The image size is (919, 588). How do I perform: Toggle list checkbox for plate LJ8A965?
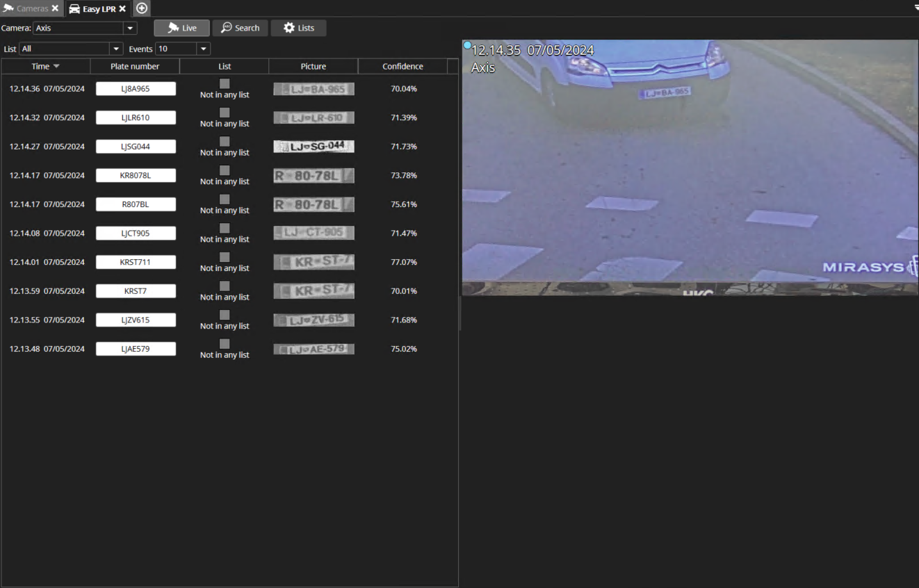pos(225,83)
